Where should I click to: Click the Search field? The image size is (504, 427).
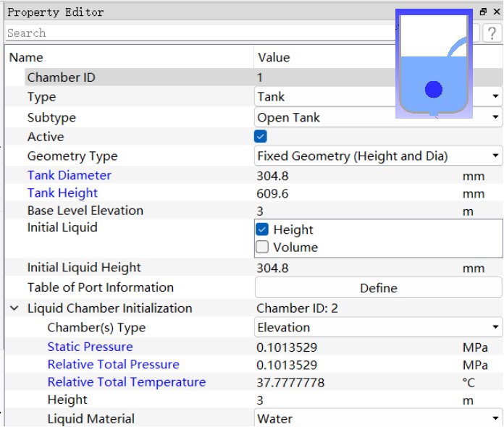click(x=196, y=33)
